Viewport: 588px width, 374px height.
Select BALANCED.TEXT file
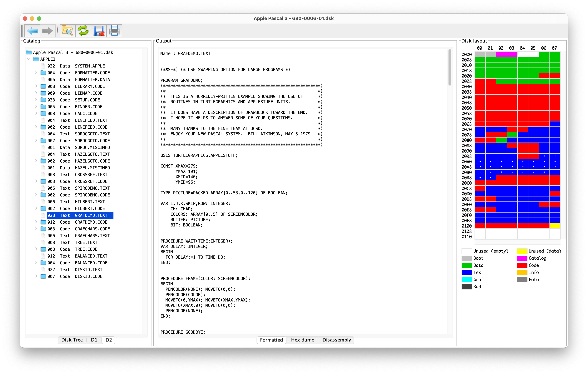pos(77,256)
